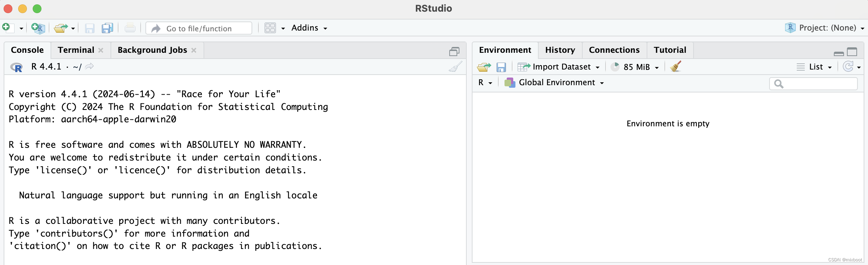
Task: Expand the Addins dropdown
Action: [x=309, y=28]
